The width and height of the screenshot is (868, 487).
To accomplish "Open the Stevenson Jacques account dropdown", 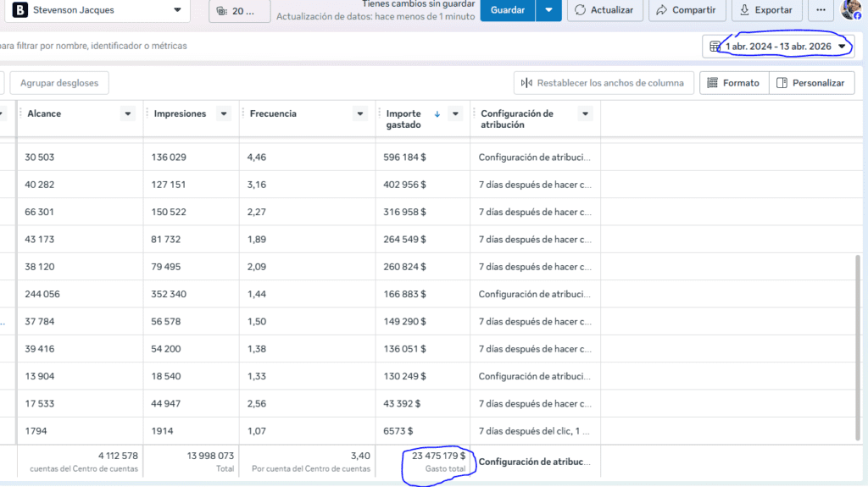I will 97,10.
